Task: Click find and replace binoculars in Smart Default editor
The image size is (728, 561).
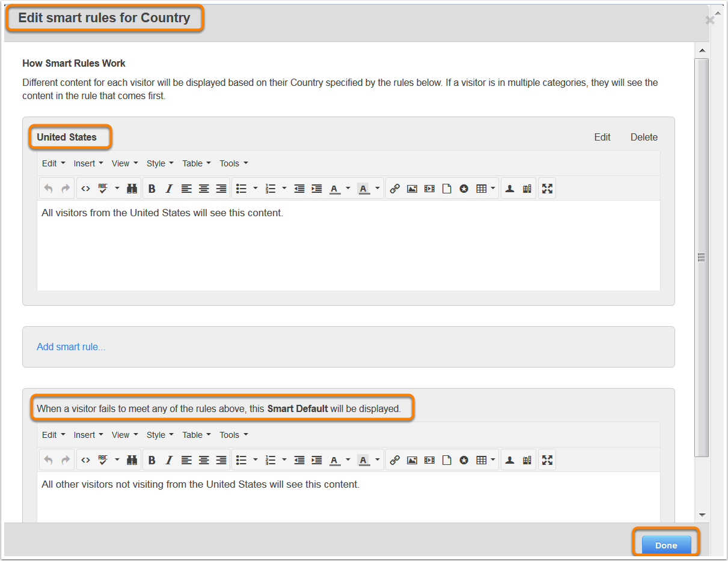Action: (x=132, y=460)
